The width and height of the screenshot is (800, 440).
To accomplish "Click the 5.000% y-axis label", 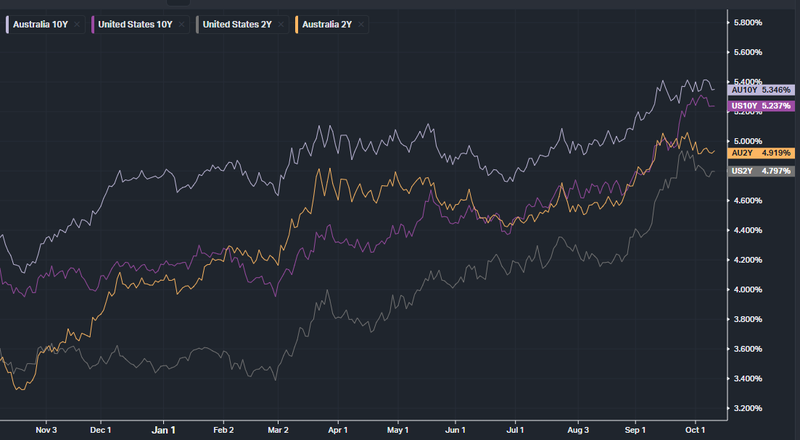I will coord(747,141).
